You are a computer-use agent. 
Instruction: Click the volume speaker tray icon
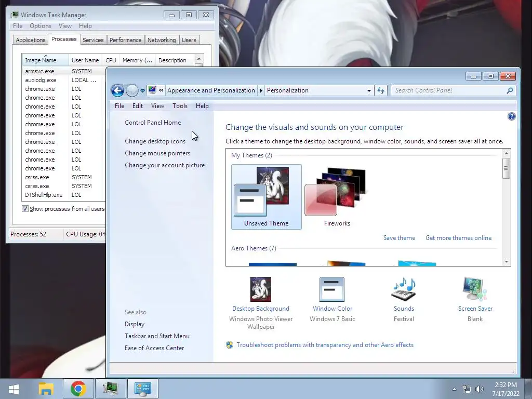pos(480,389)
